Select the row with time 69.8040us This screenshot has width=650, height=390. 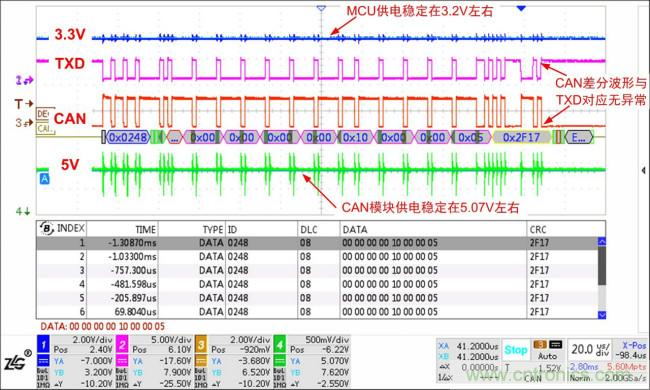[x=317, y=311]
